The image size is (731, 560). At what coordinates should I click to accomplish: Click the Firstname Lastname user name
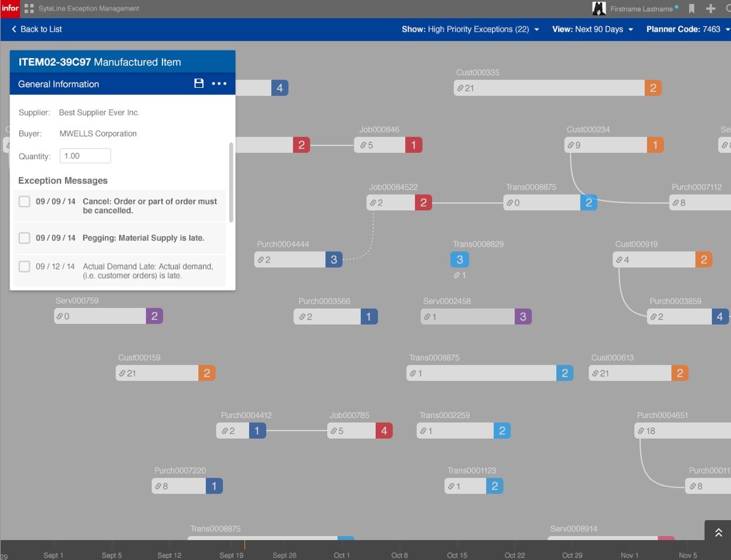(641, 9)
